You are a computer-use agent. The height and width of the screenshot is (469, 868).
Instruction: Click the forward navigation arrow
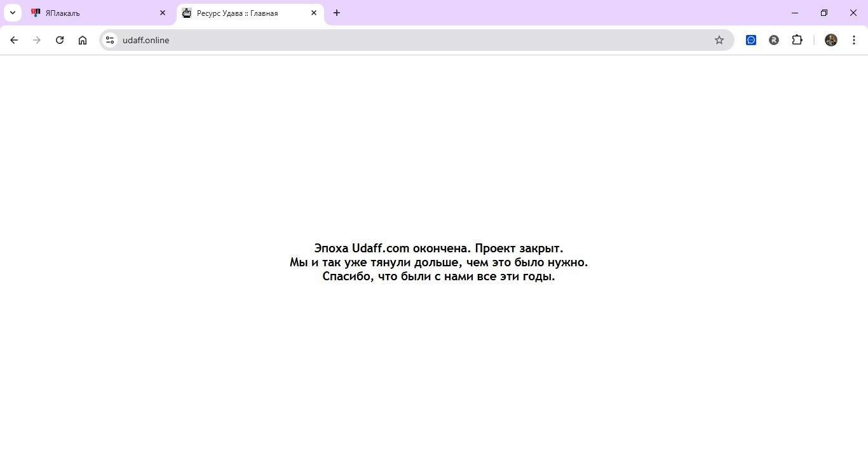37,40
